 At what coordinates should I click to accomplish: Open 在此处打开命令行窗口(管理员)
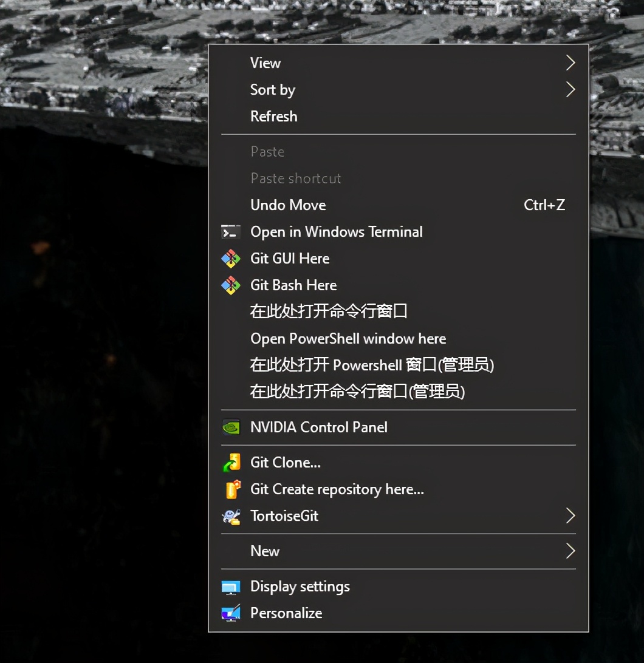click(357, 392)
